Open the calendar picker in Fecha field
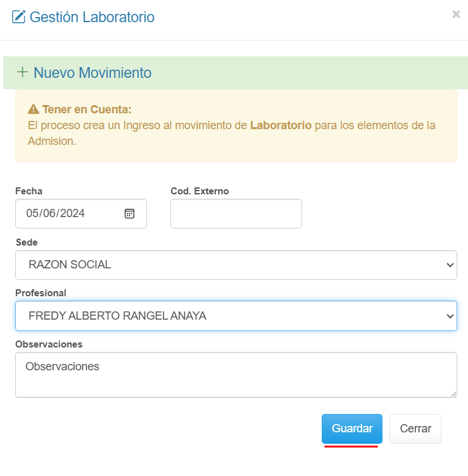 [x=129, y=213]
